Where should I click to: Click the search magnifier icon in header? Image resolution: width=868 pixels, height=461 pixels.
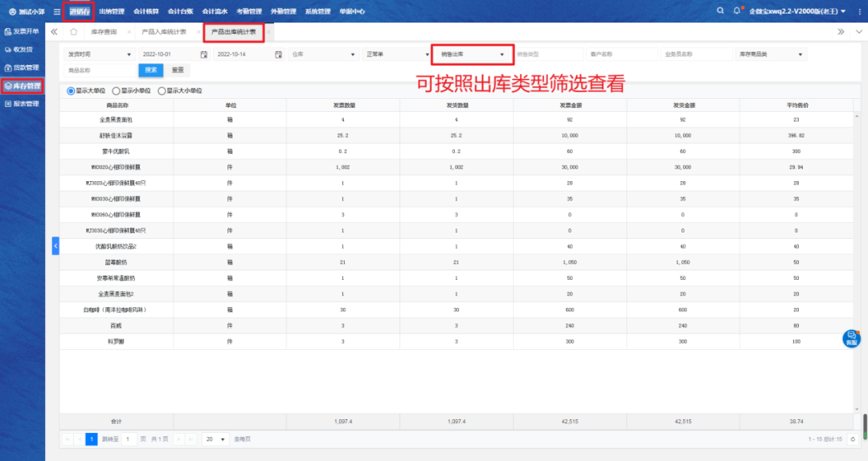720,11
